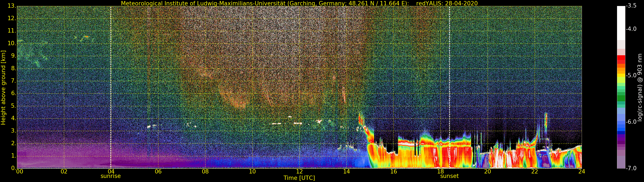Click the "Time [UTC]" axis label
Image resolution: width=644 pixels, height=182 pixels.
(299, 178)
